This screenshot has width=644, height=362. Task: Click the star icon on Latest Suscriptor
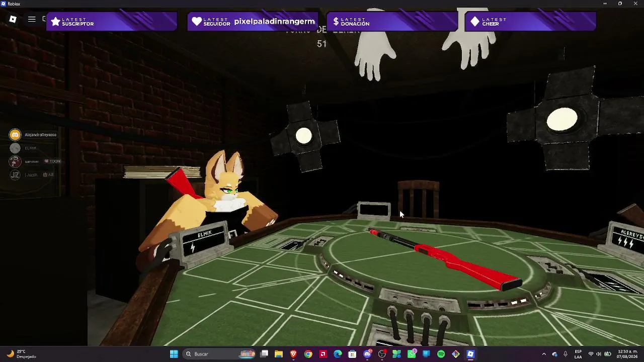(x=55, y=22)
